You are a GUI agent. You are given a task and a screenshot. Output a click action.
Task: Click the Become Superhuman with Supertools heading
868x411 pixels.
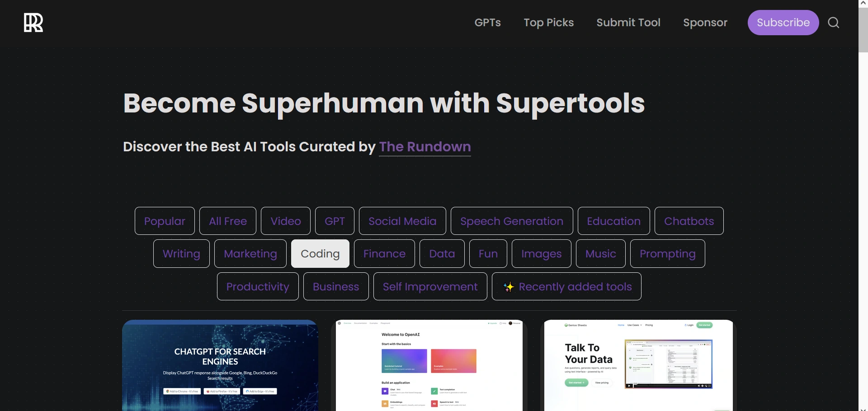click(x=384, y=103)
